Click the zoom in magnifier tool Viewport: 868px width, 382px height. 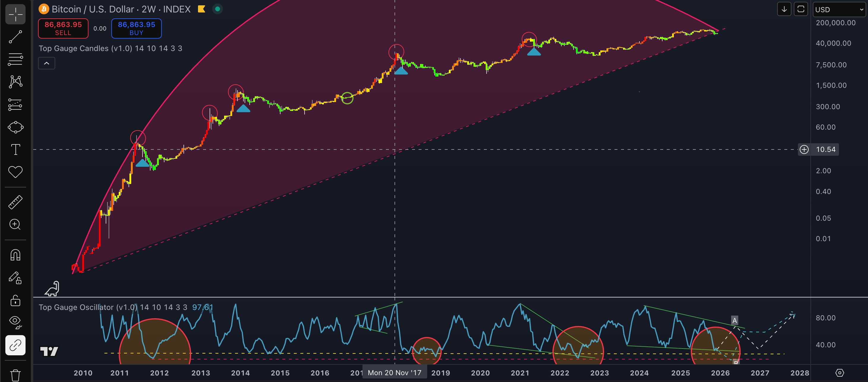[15, 225]
